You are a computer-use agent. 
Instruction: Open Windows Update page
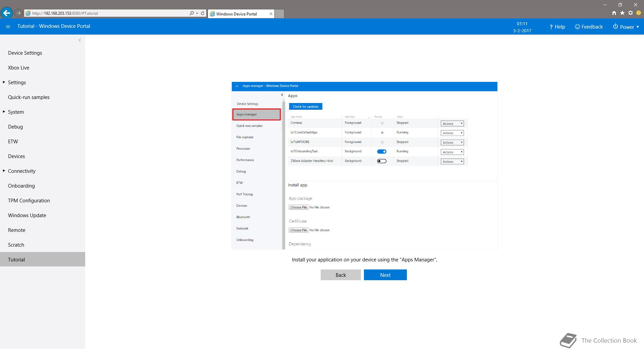[x=43, y=215]
